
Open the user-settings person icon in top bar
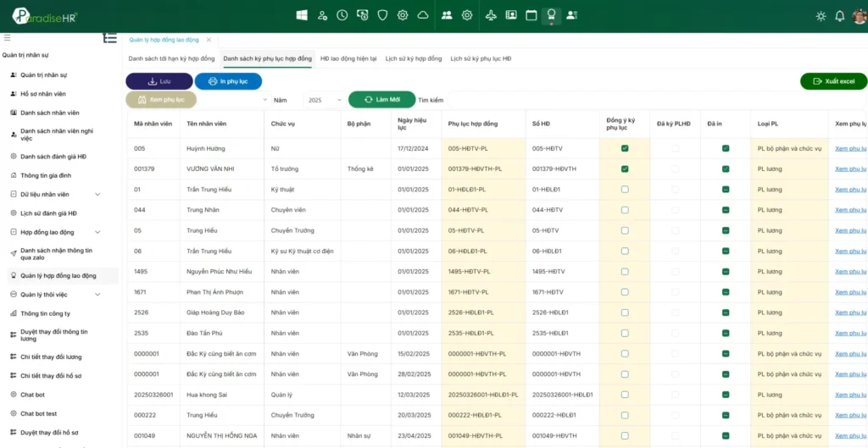pos(322,15)
